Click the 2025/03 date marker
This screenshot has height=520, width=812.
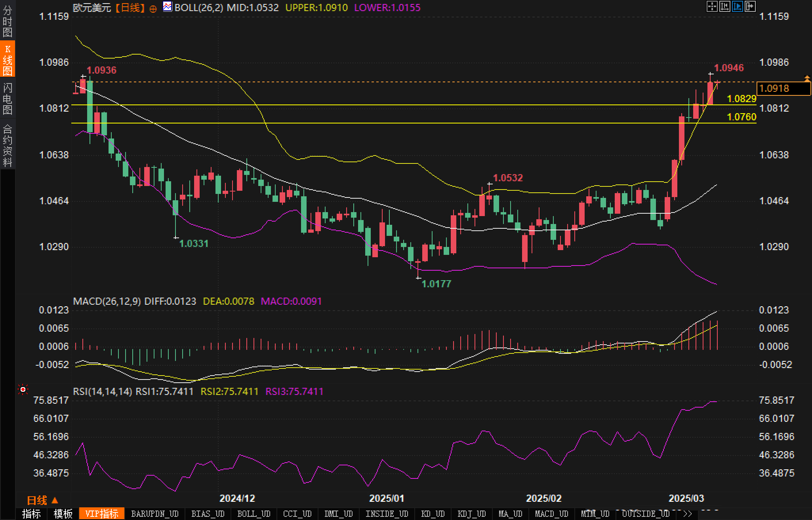point(686,498)
